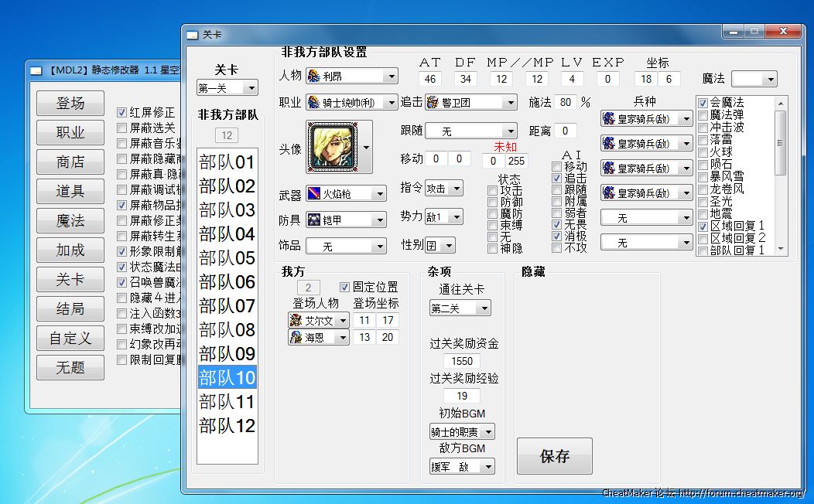Click the first 皇家骑兵 troop icon

click(609, 119)
